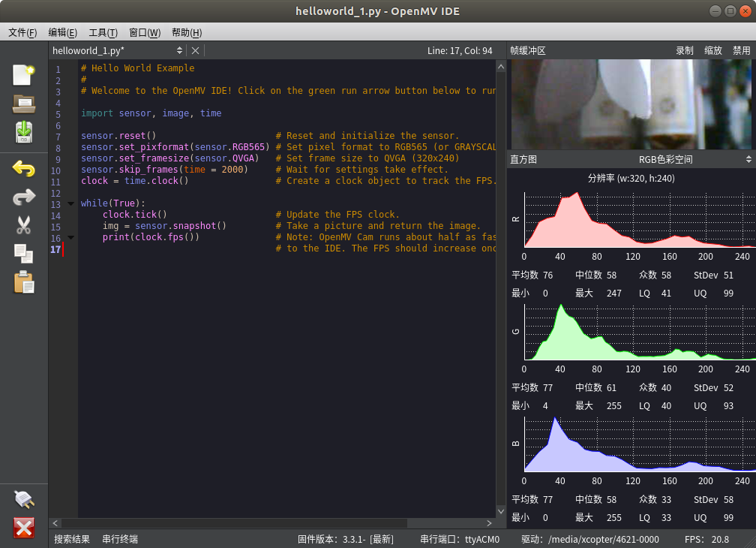Redo the last undone edit
756x548 pixels.
pos(23,197)
